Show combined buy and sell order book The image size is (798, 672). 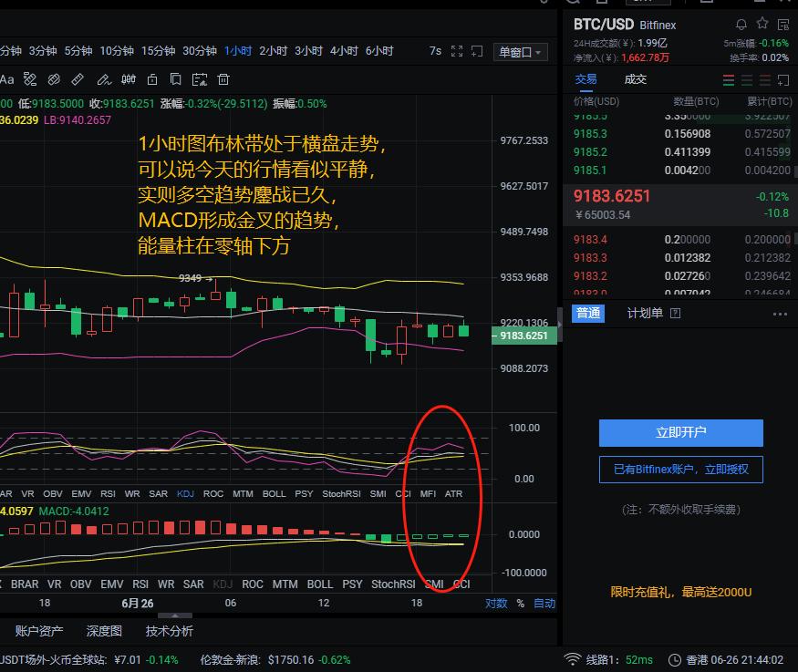(729, 80)
